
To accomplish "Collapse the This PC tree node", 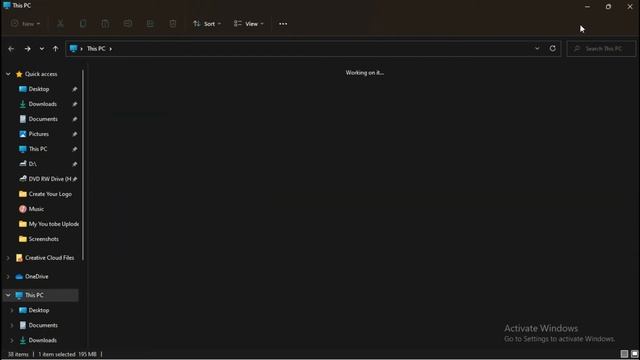I will click(x=8, y=295).
